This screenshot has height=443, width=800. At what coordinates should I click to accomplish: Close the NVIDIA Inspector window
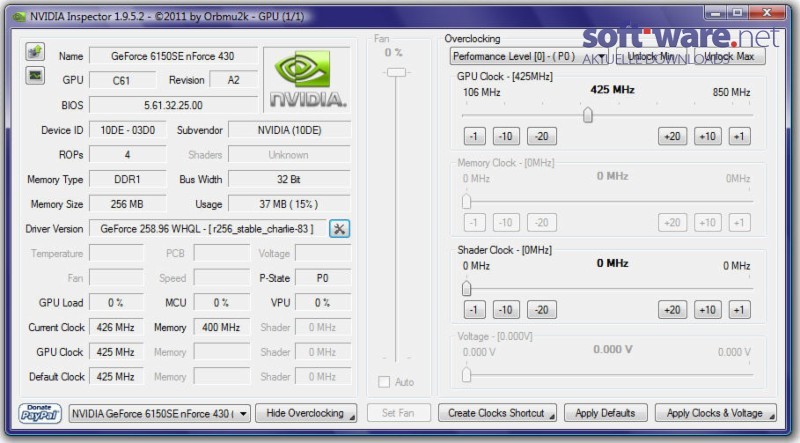click(x=767, y=13)
